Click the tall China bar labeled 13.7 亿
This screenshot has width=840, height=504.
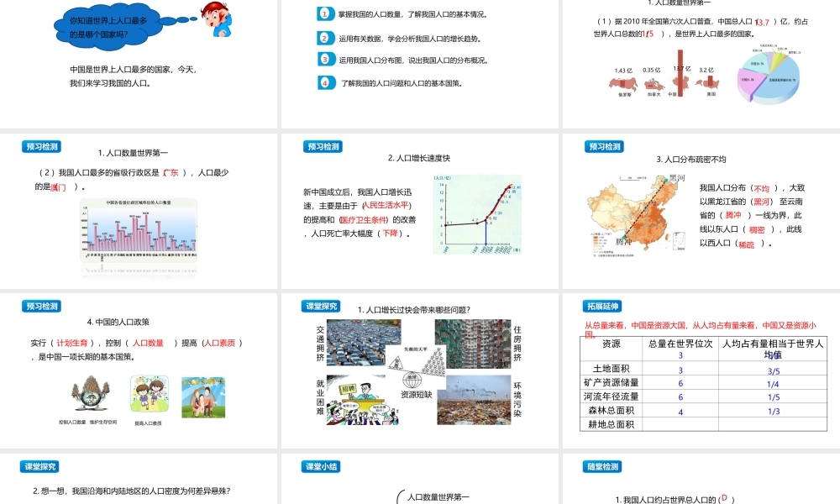pos(680,73)
